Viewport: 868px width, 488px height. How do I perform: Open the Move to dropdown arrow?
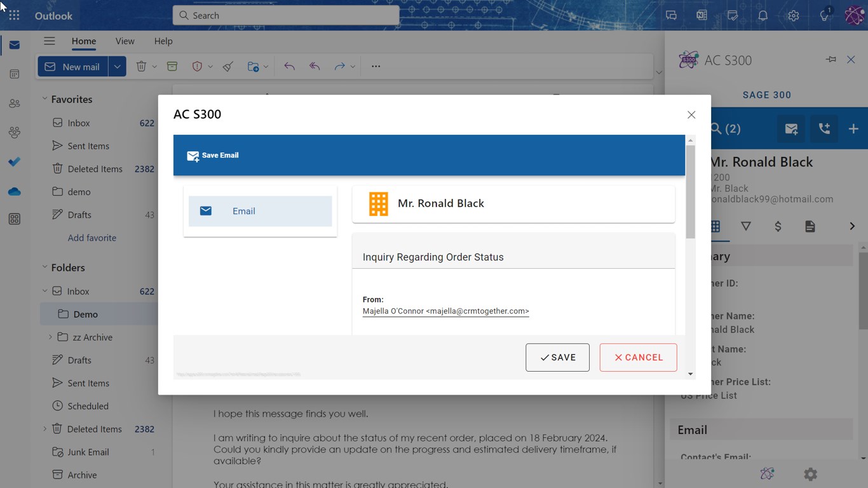click(266, 66)
